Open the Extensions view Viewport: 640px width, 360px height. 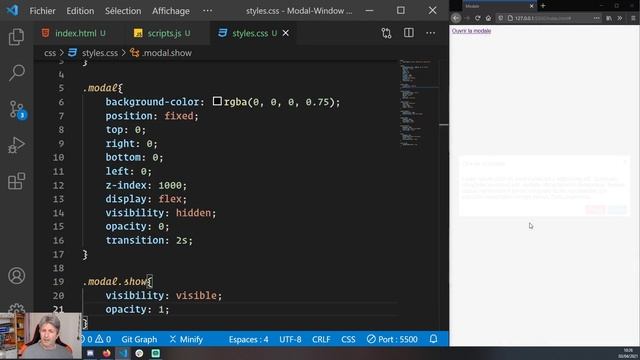point(16,181)
